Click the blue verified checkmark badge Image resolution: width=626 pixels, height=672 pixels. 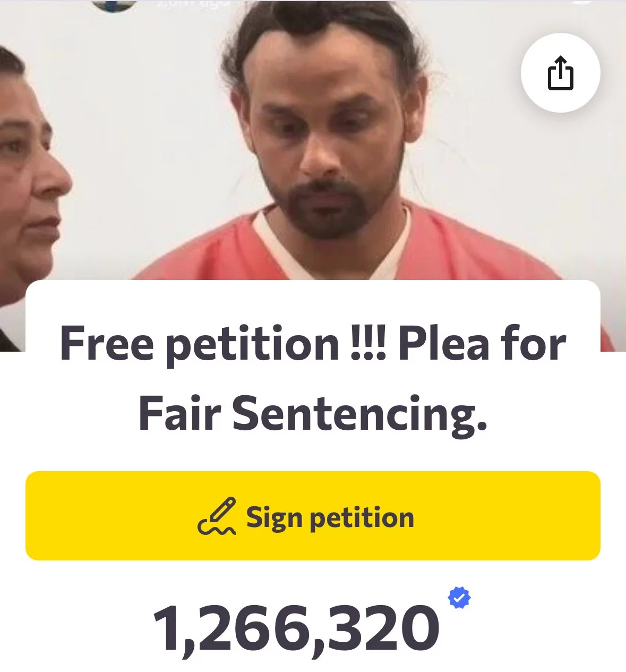459,598
